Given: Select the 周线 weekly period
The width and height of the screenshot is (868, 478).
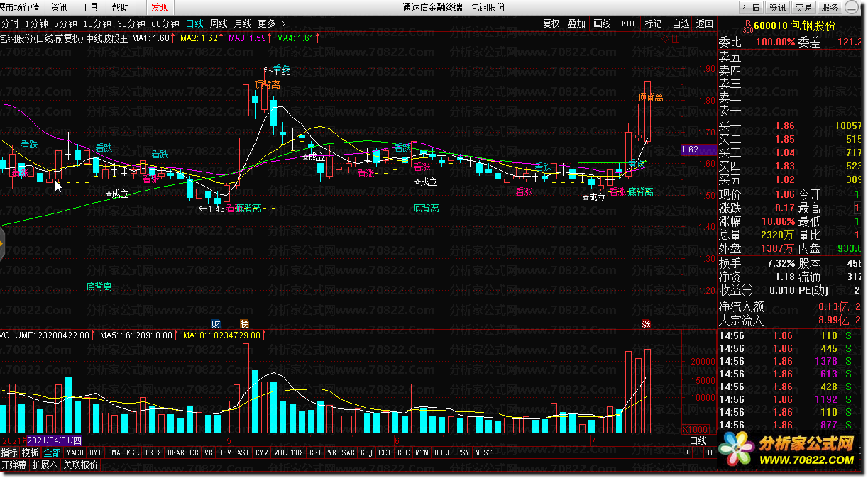Looking at the screenshot, I should coord(219,23).
